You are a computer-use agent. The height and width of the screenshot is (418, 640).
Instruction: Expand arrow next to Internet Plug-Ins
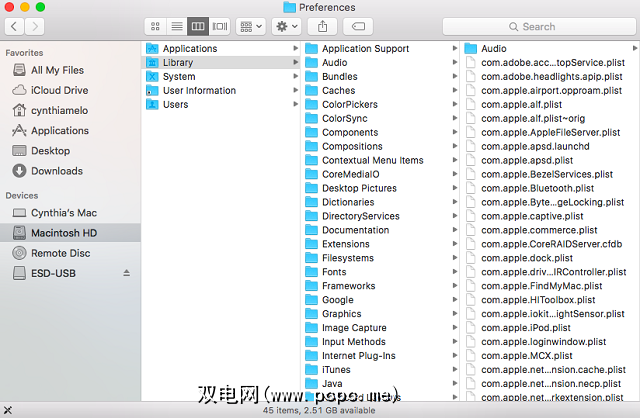(x=454, y=356)
